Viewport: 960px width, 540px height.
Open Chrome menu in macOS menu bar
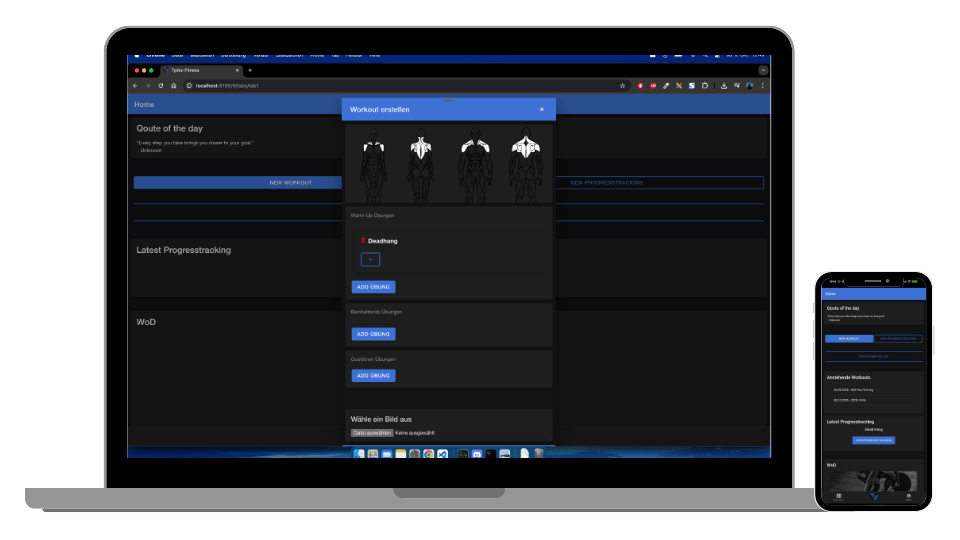click(156, 56)
